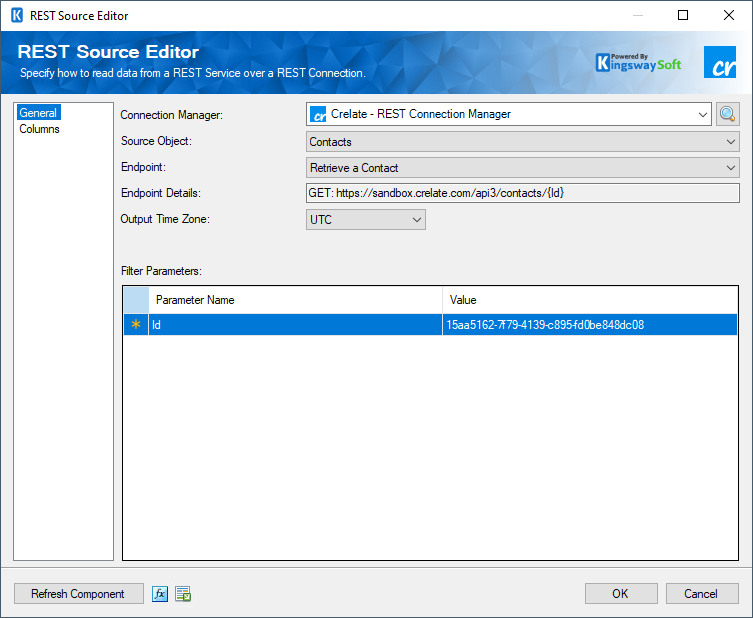This screenshot has height=618, width=753.
Task: Click the Id value GUID cell
Action: 590,325
